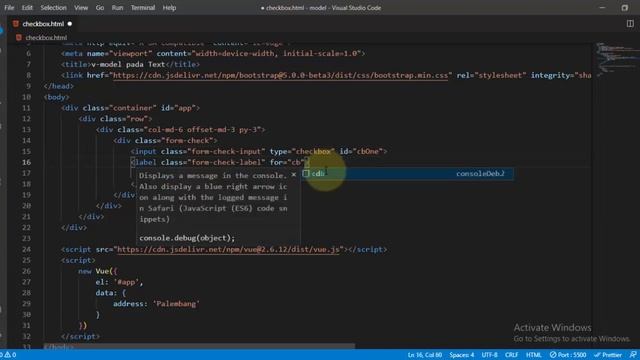Click the Prettier status bar item

coord(608,355)
